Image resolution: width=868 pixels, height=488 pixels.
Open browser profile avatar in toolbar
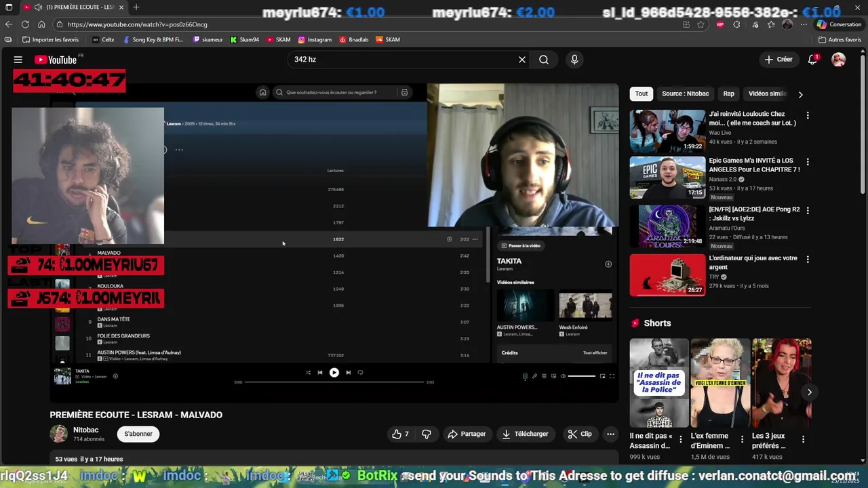point(787,24)
